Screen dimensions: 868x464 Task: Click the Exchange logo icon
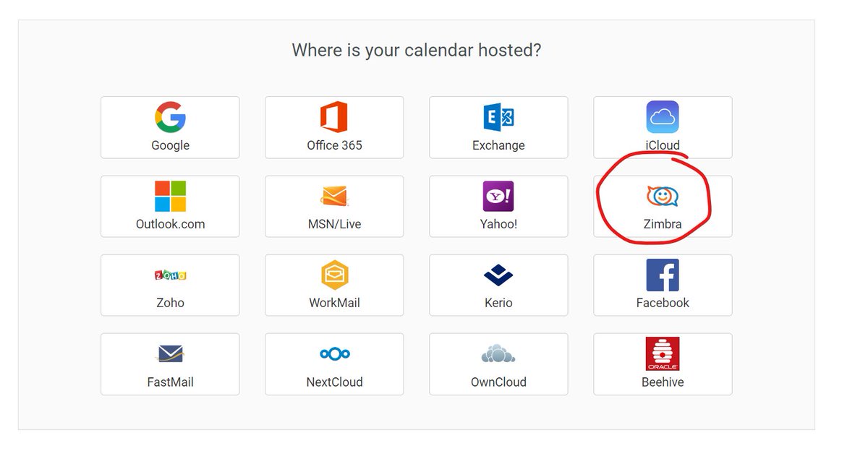498,117
